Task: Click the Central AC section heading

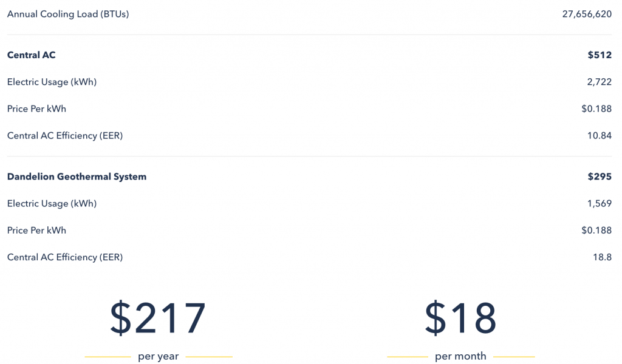Action: coord(32,55)
